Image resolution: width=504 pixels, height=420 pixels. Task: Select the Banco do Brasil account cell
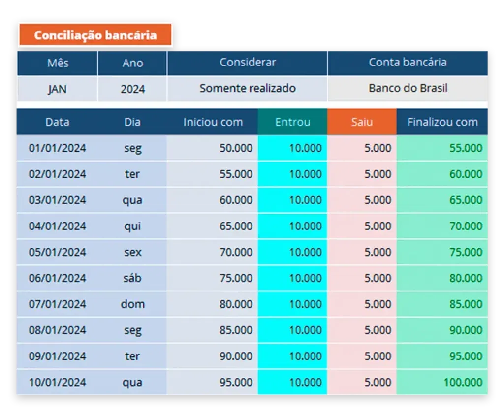pyautogui.click(x=408, y=89)
